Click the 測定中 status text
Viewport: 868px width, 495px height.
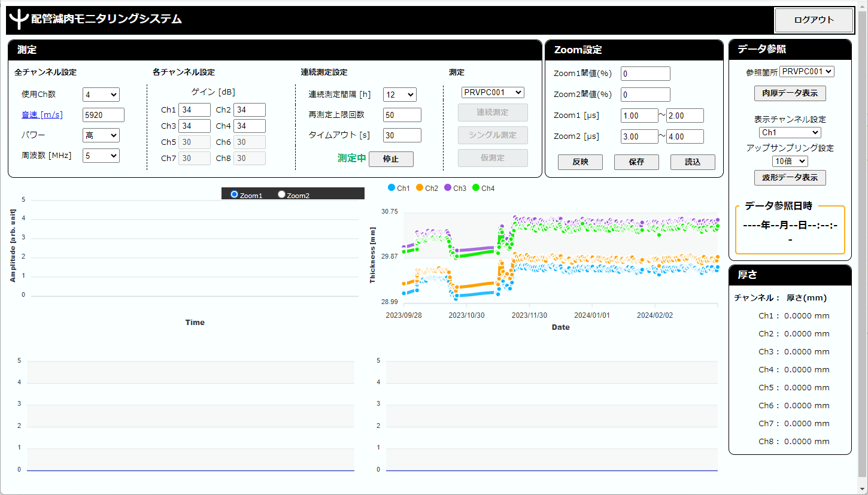pyautogui.click(x=351, y=159)
